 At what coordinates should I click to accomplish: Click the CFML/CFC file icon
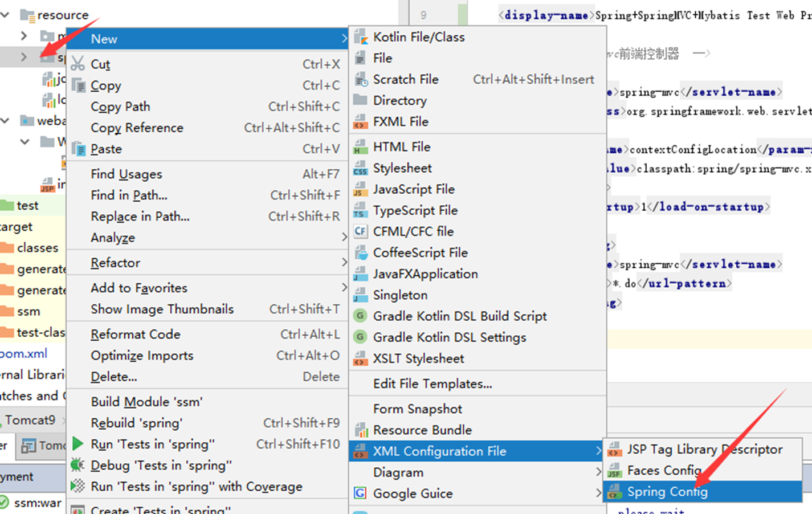click(360, 231)
